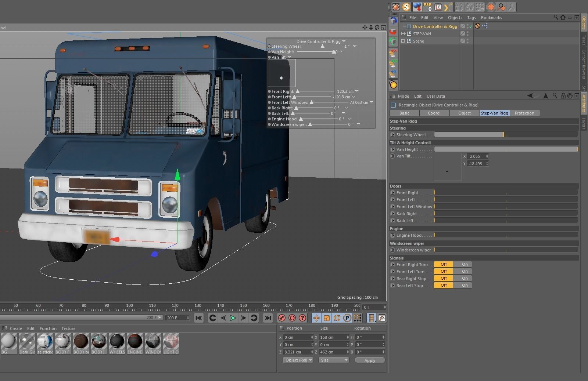
Task: Toggle rotation keyframe recording icon
Action: [337, 318]
